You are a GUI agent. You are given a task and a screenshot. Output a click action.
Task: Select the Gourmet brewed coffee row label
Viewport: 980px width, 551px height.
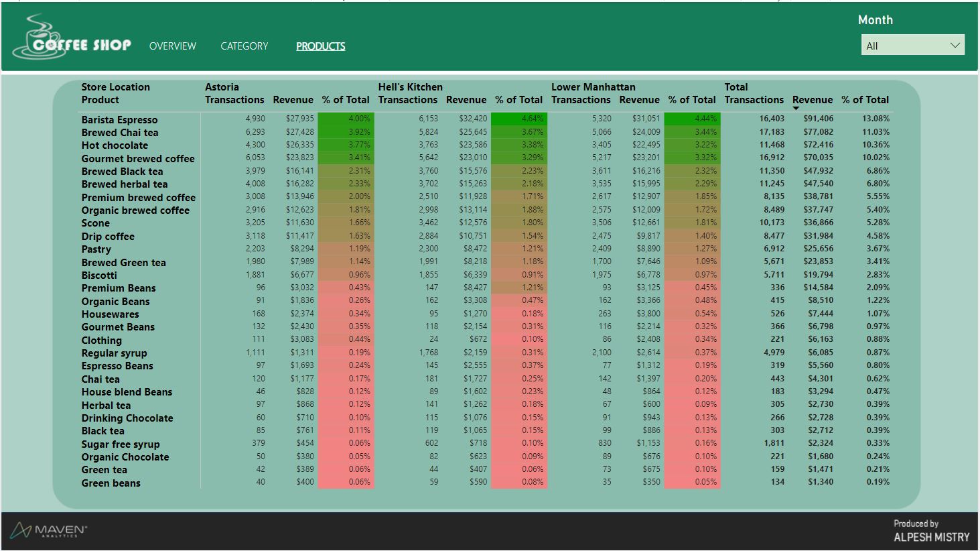point(138,159)
